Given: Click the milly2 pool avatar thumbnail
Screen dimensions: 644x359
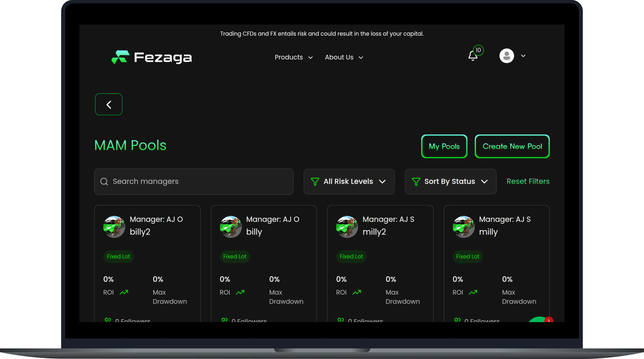Looking at the screenshot, I should (x=347, y=227).
